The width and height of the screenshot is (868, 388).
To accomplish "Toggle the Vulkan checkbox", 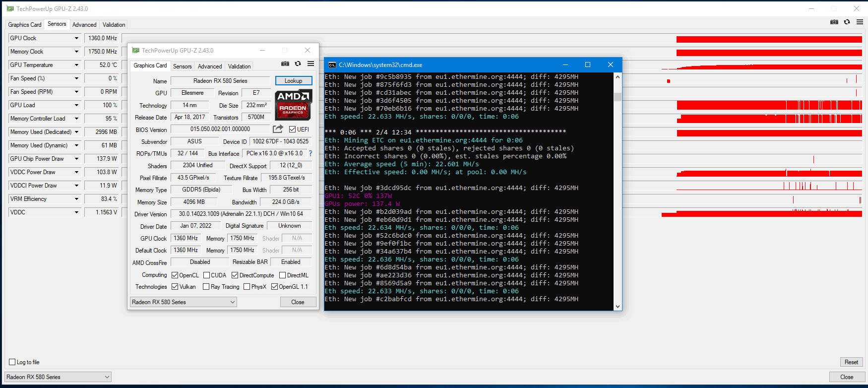I will [175, 287].
